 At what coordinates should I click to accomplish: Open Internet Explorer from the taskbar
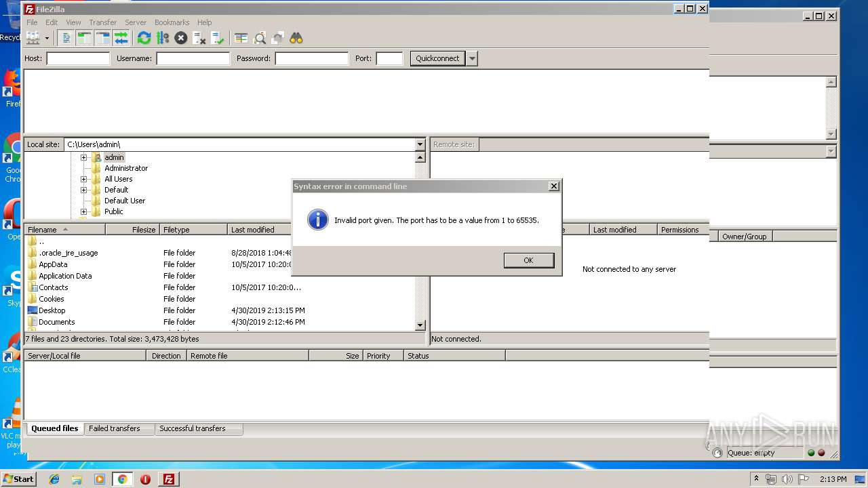54,479
